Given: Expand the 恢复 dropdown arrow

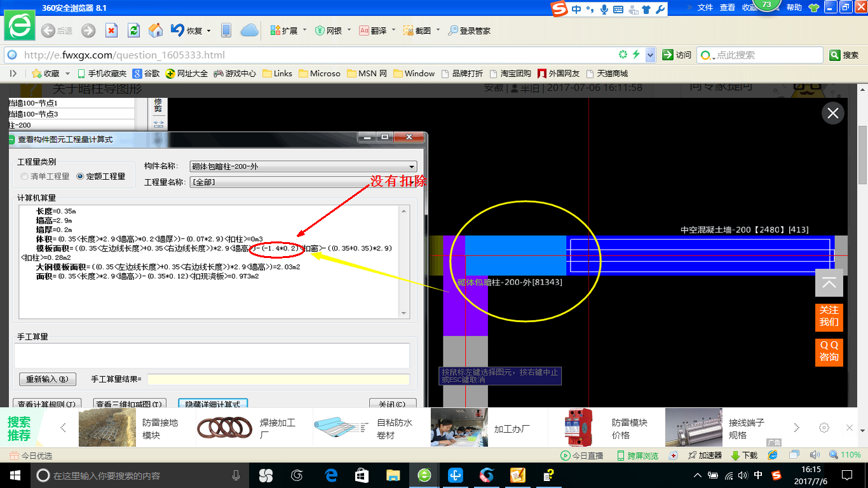Looking at the screenshot, I should tap(208, 30).
